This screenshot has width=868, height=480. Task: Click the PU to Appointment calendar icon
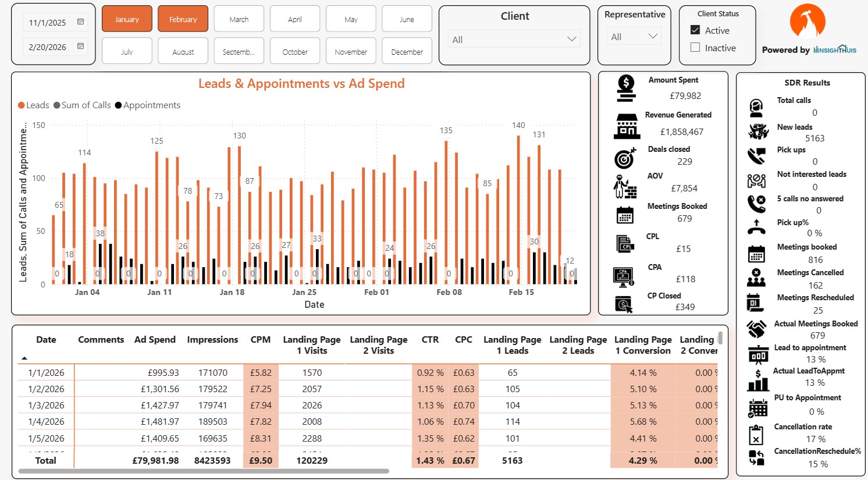pyautogui.click(x=757, y=408)
